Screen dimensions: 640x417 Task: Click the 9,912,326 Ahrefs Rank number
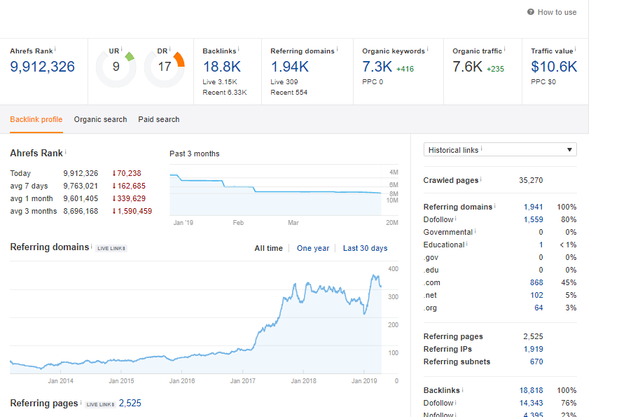pos(42,67)
